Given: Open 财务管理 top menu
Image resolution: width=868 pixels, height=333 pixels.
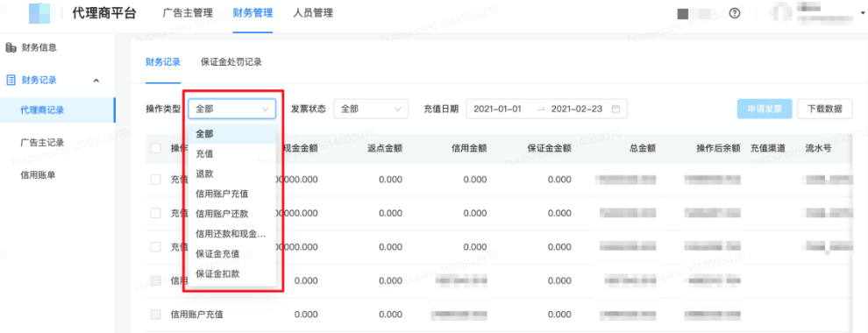Looking at the screenshot, I should point(253,13).
